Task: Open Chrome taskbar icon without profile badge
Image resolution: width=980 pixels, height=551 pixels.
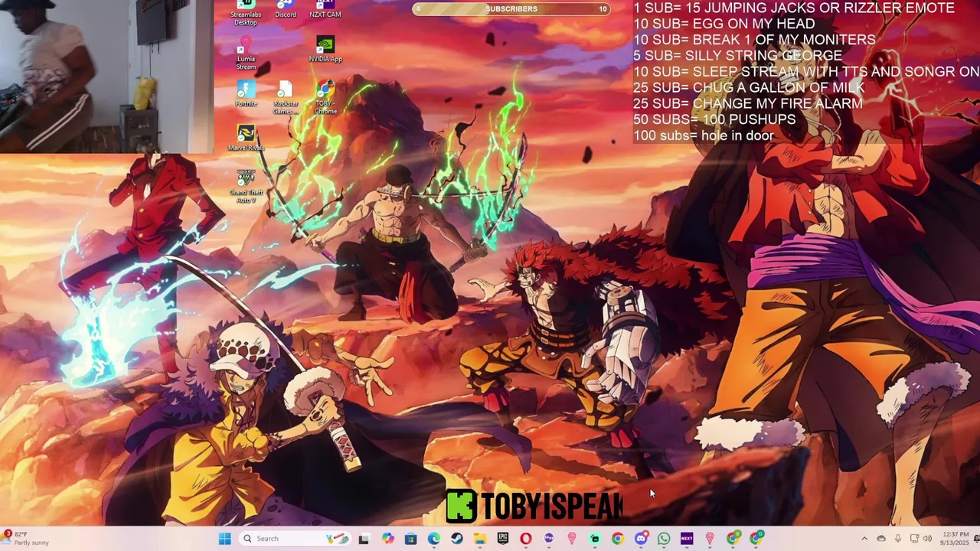Action: point(618,539)
